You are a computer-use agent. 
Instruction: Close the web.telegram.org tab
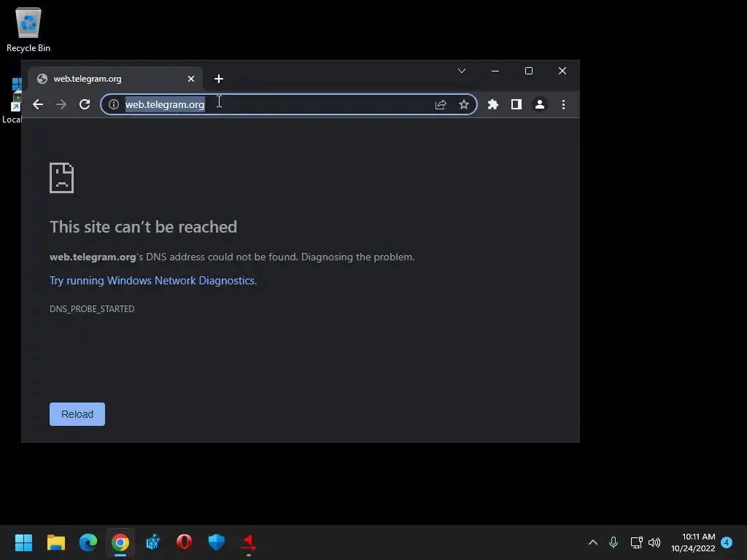click(x=191, y=79)
